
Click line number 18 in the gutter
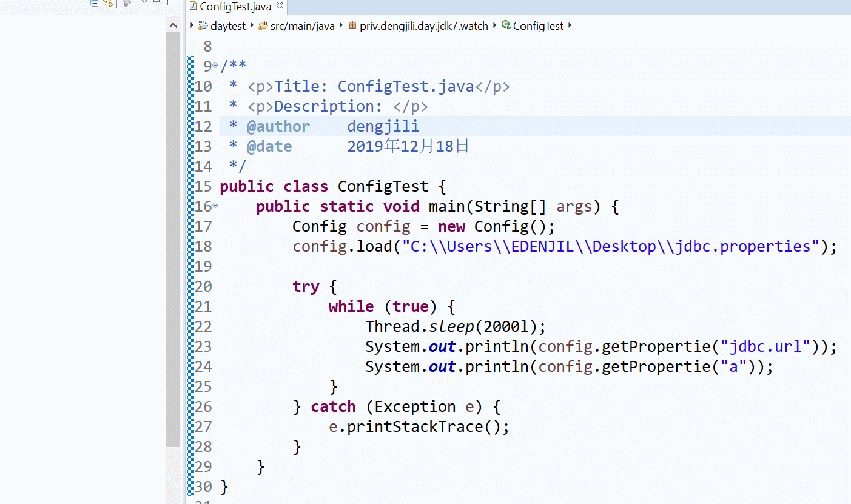203,246
